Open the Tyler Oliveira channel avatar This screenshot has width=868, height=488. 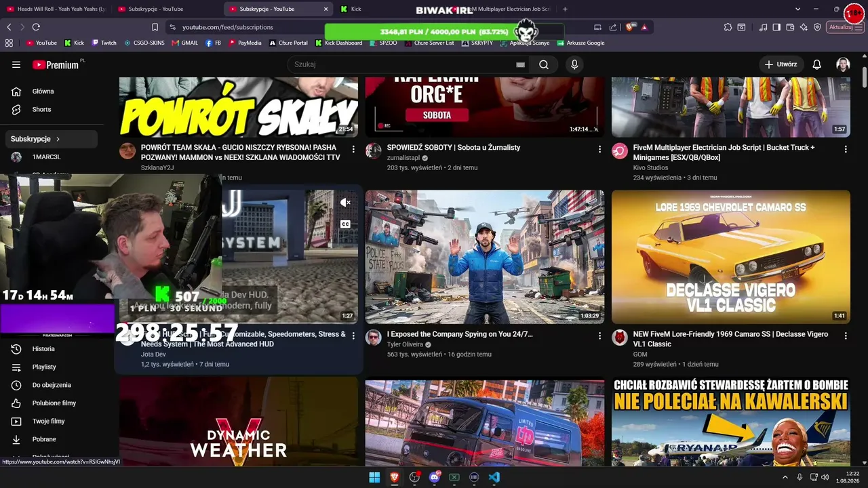pyautogui.click(x=374, y=338)
